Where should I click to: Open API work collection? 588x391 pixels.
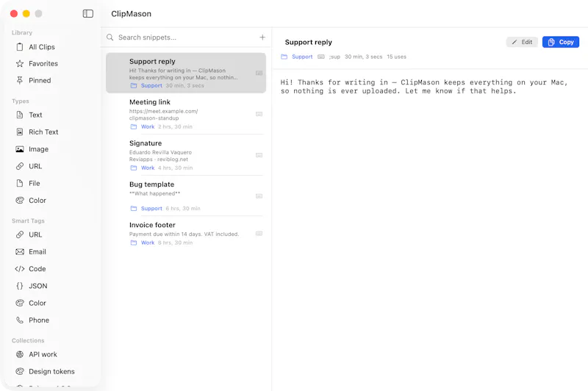click(36, 354)
